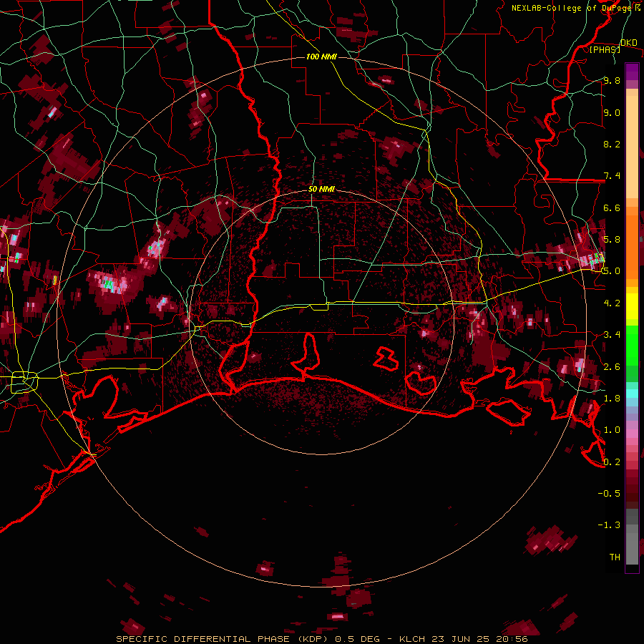Select the 3.4 value on the color scale

coord(612,335)
